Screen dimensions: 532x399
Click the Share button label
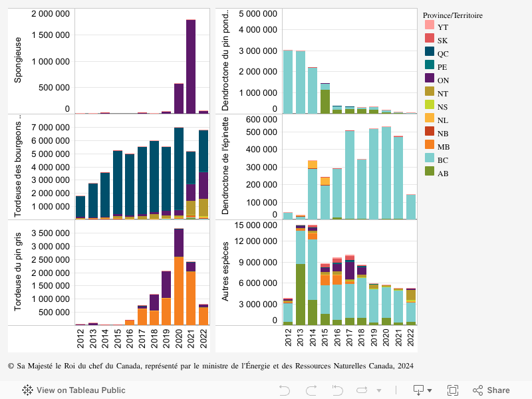coord(498,390)
